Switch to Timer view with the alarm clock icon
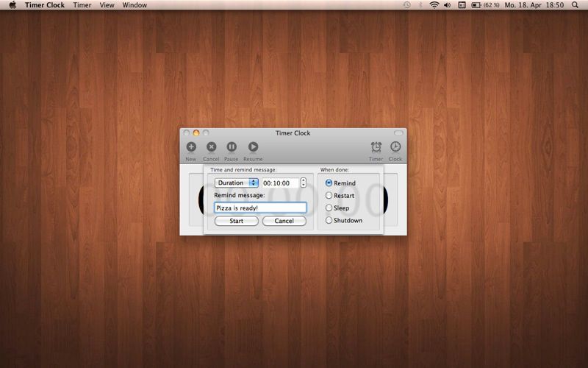Image resolution: width=588 pixels, height=368 pixels. [376, 146]
